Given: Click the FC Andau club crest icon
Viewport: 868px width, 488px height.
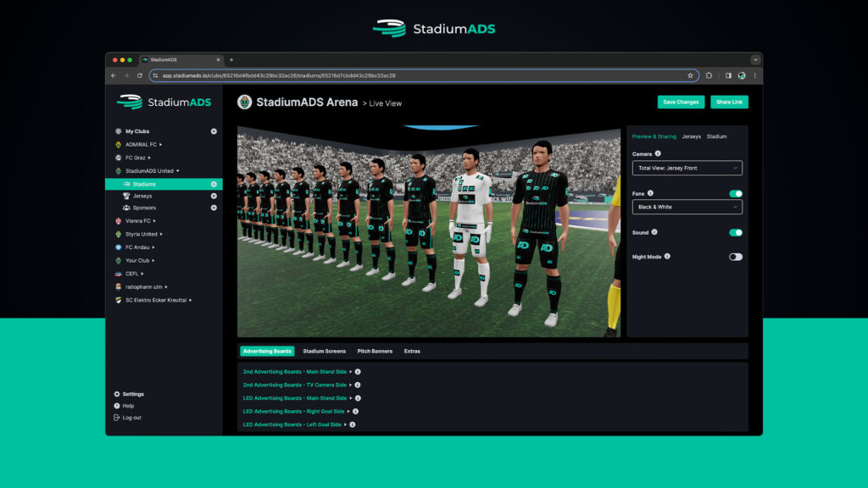Looking at the screenshot, I should [x=118, y=247].
